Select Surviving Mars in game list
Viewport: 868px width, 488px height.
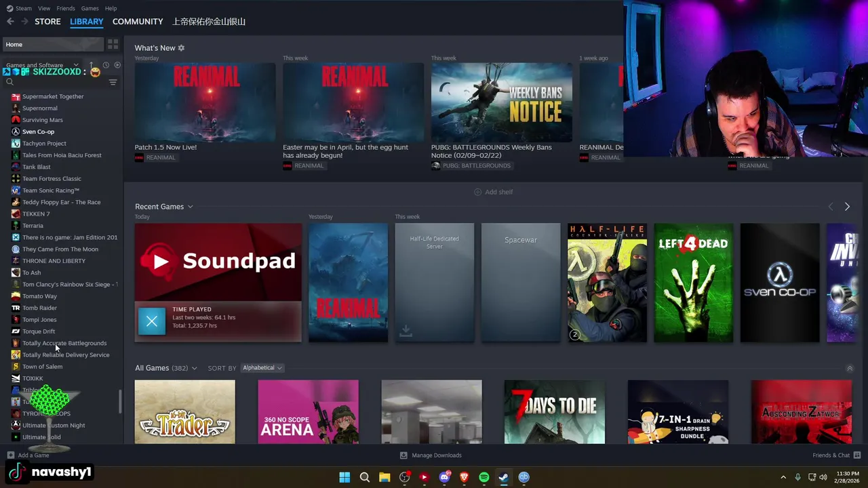[42, 120]
